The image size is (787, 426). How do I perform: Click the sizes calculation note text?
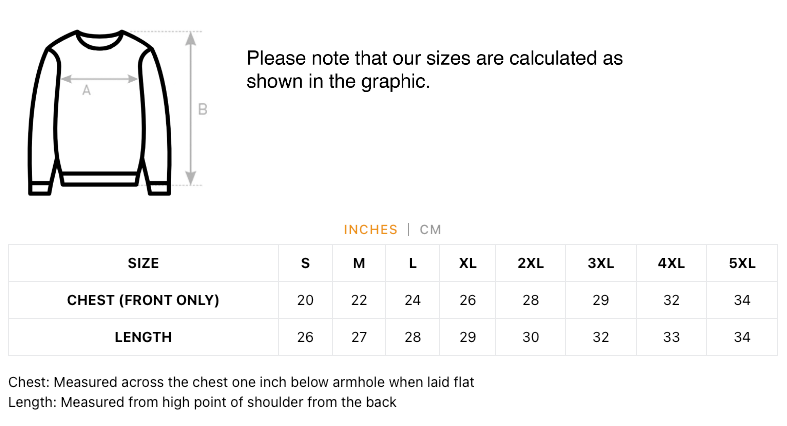[x=434, y=70]
